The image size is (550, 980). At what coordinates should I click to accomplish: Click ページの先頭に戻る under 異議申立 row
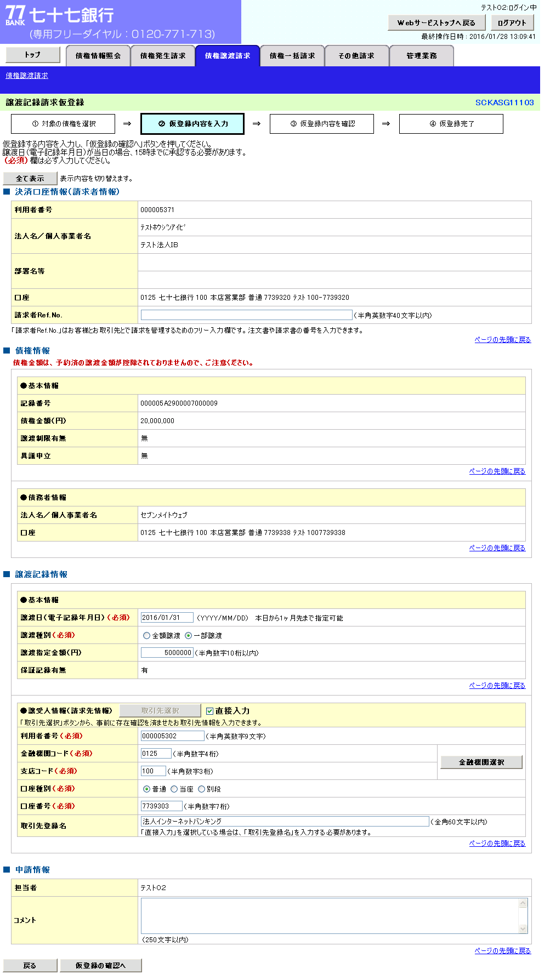(497, 471)
